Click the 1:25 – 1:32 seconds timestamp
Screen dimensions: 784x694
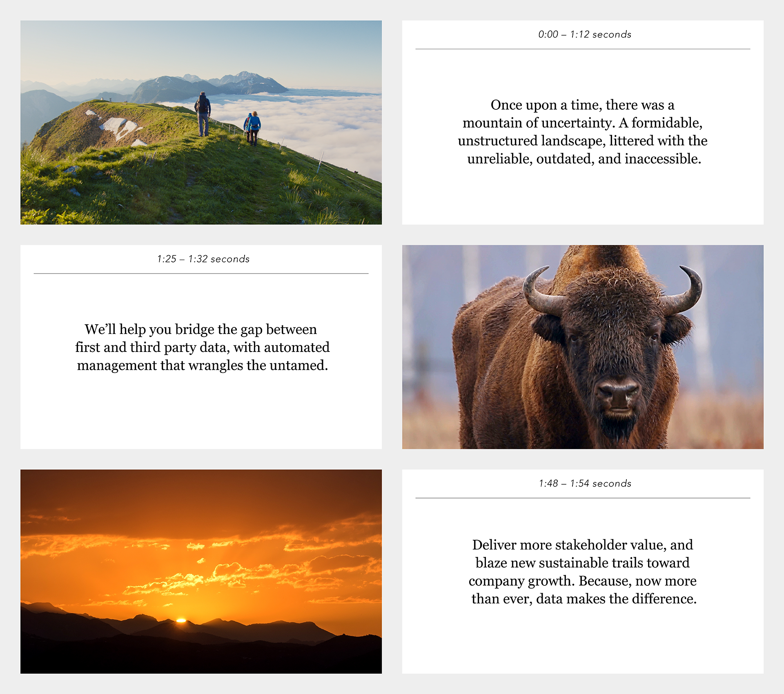pos(203,259)
